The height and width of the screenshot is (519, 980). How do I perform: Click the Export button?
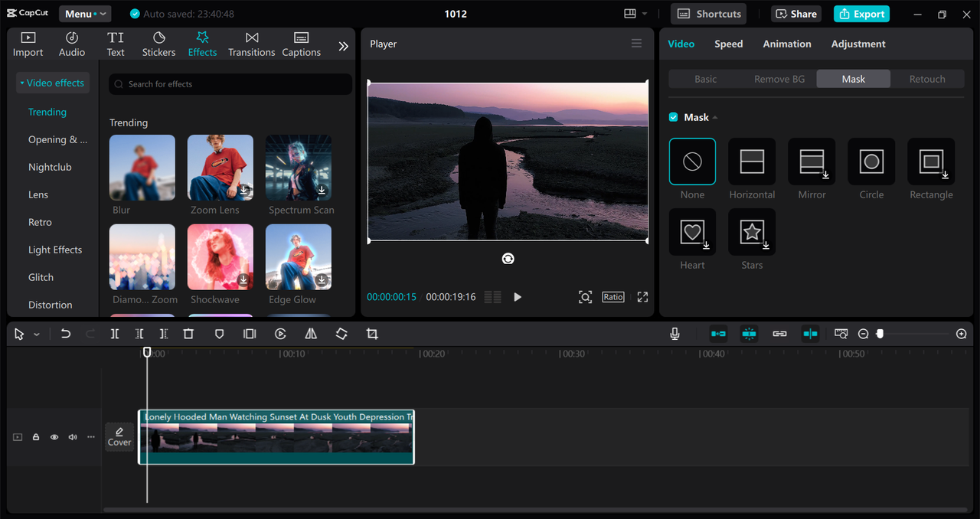point(862,14)
